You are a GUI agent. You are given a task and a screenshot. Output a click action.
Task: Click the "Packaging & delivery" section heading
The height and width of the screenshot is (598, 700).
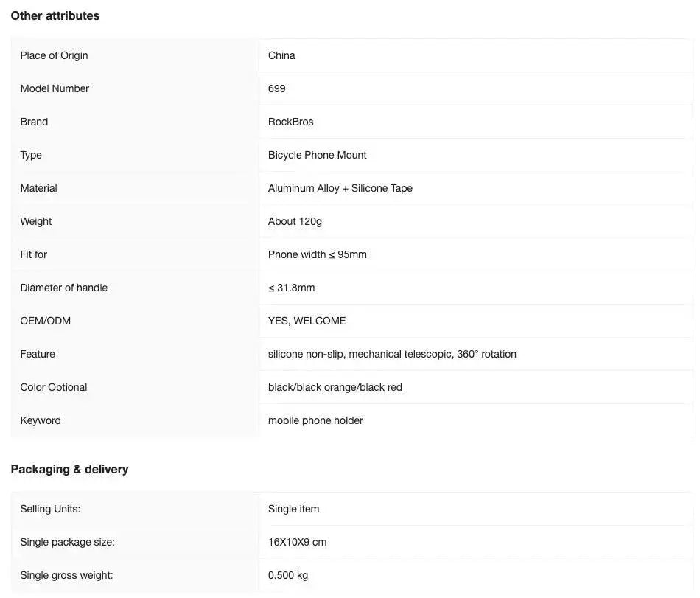pos(69,469)
